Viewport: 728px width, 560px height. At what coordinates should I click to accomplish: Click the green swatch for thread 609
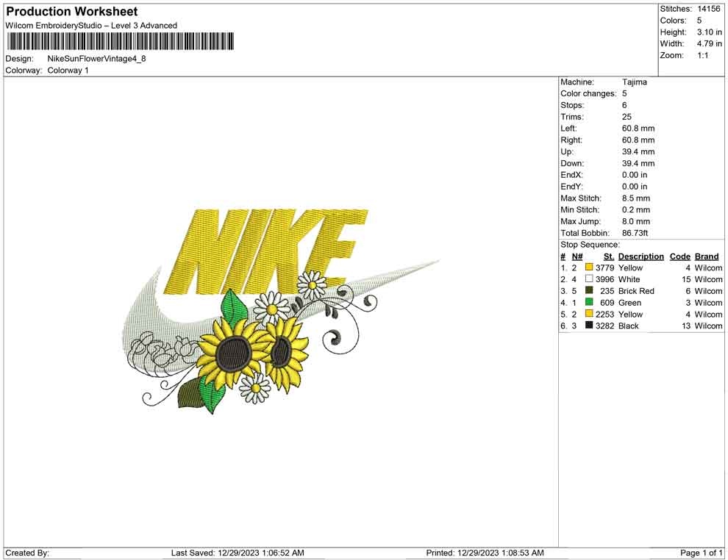coord(589,302)
